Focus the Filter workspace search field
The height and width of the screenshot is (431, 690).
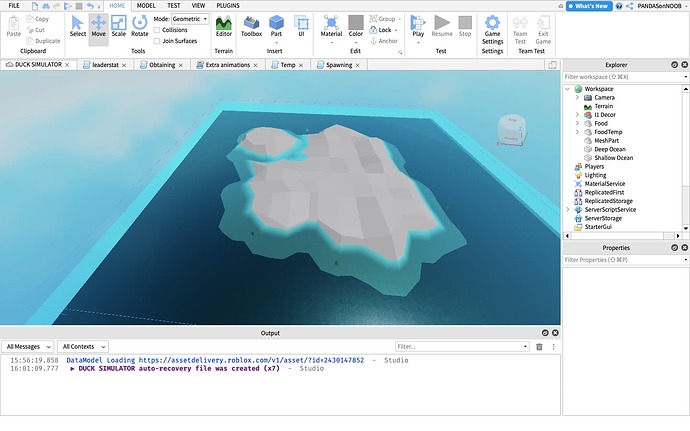click(x=624, y=77)
